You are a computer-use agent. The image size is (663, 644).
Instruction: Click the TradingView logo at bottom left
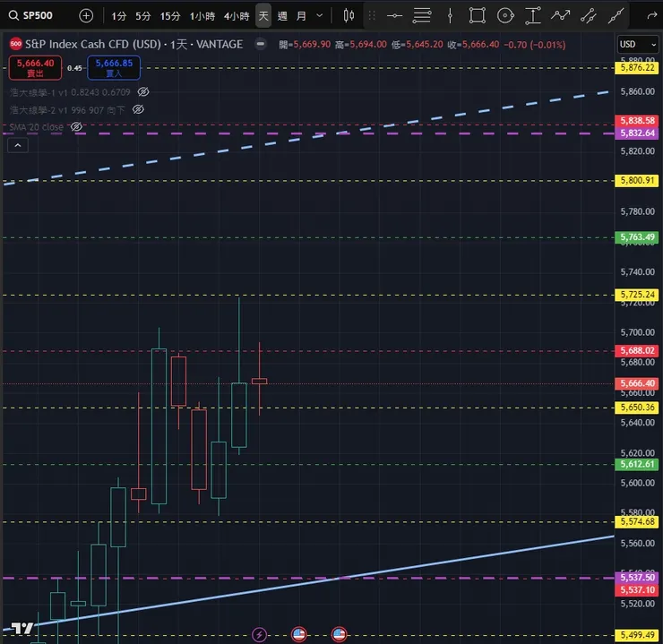pyautogui.click(x=22, y=628)
